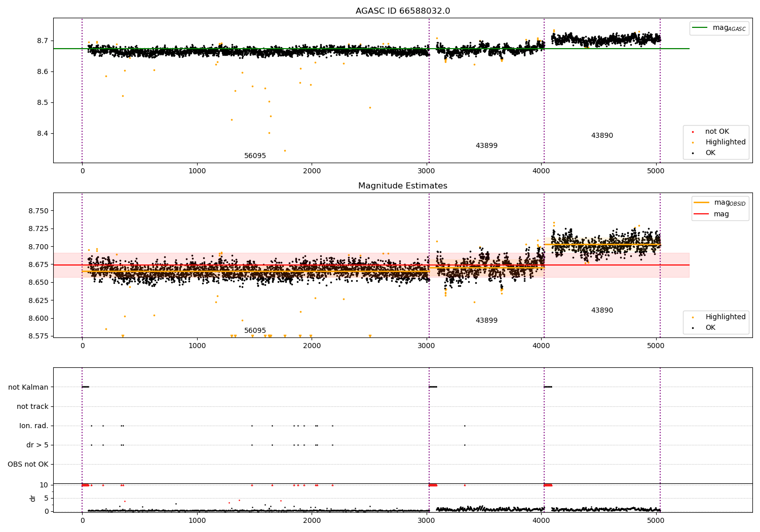760x532 pixels.
Task: Click the 8.750 y-axis tick label
Action: [40, 211]
